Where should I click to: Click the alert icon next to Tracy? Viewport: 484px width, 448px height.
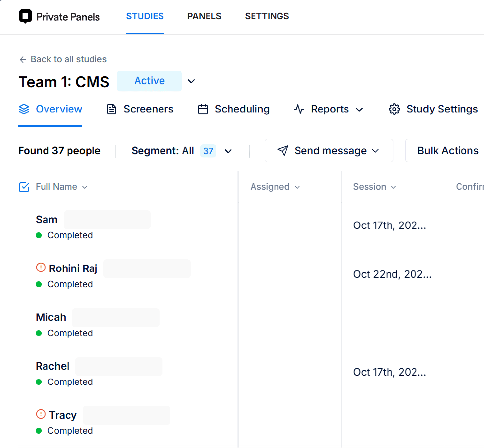(41, 414)
